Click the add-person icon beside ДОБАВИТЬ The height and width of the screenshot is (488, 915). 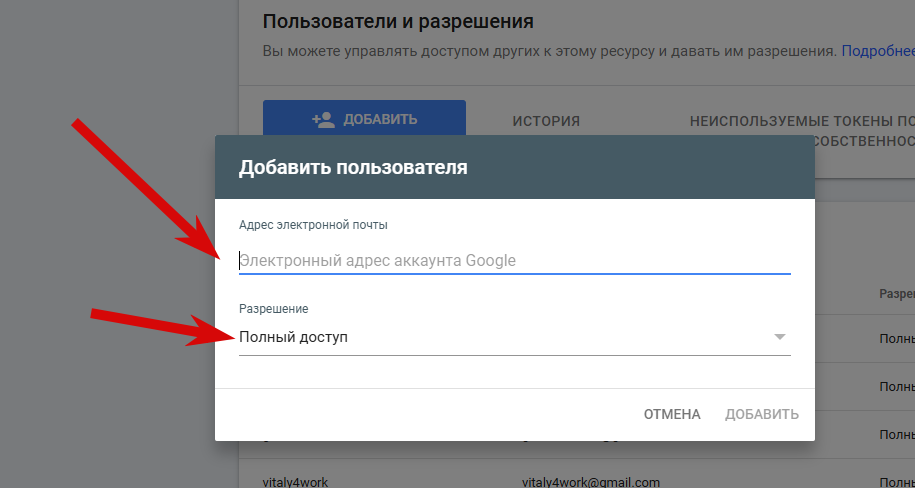pos(323,120)
